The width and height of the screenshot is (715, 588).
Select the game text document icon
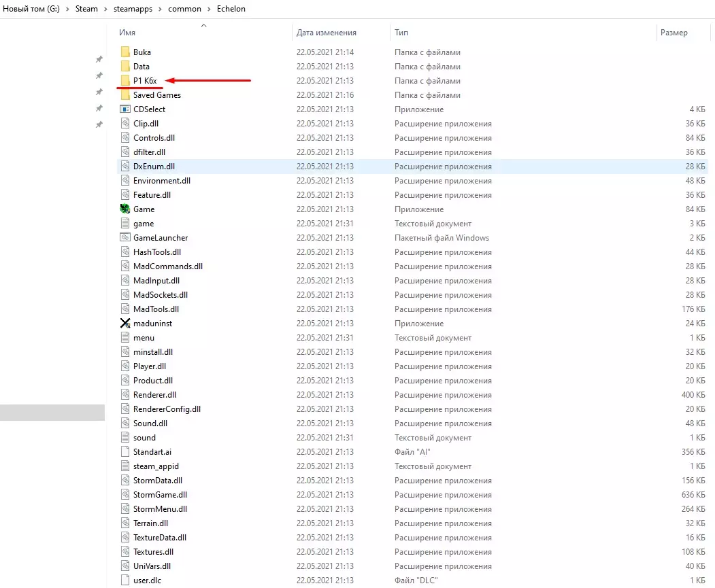pyautogui.click(x=125, y=224)
